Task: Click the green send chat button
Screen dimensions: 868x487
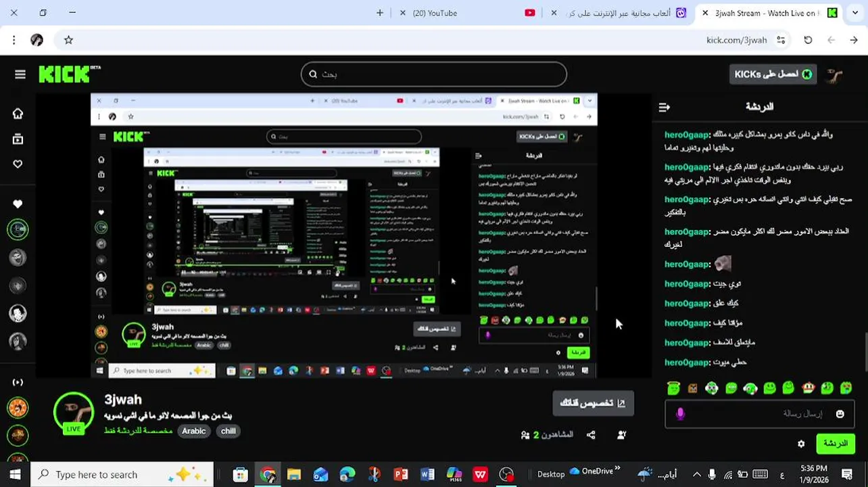Action: pyautogui.click(x=835, y=444)
